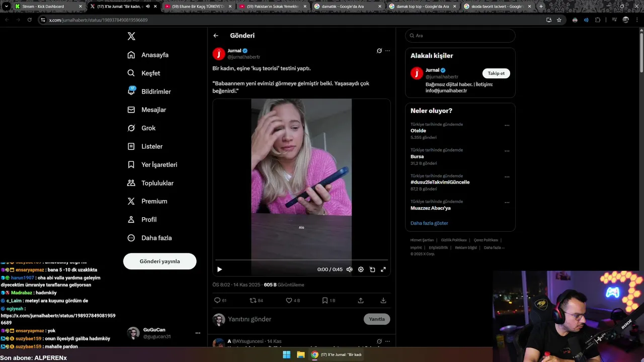This screenshot has height=362, width=644.
Task: Repost the post showing 84
Action: point(257,300)
